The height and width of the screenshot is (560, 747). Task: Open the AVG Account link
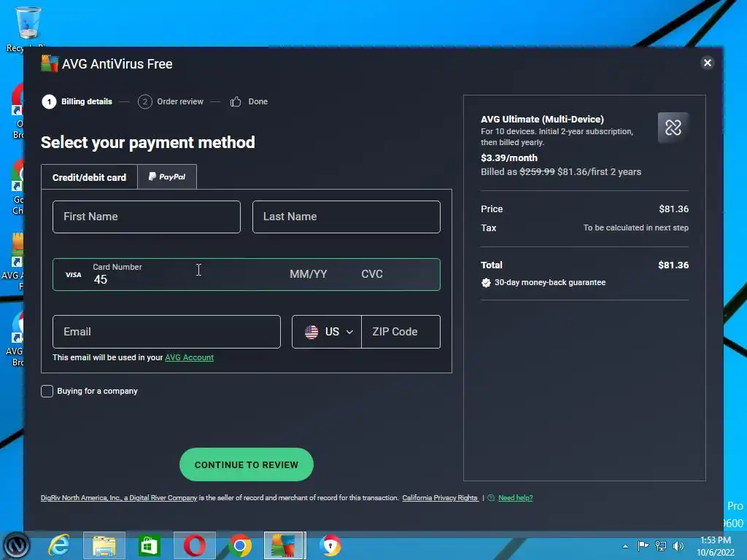(189, 357)
